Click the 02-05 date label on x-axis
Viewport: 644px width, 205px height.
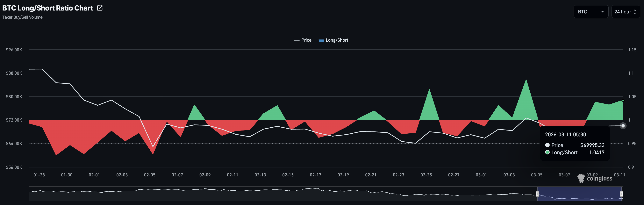coord(149,175)
